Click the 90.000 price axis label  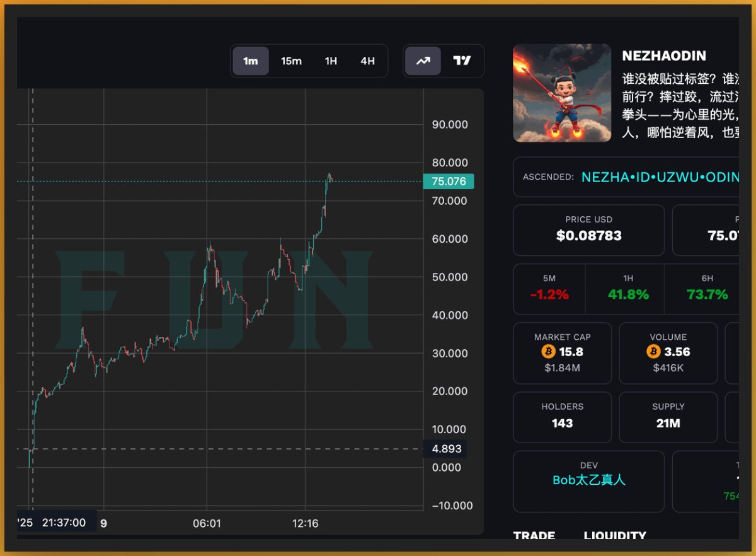click(450, 125)
